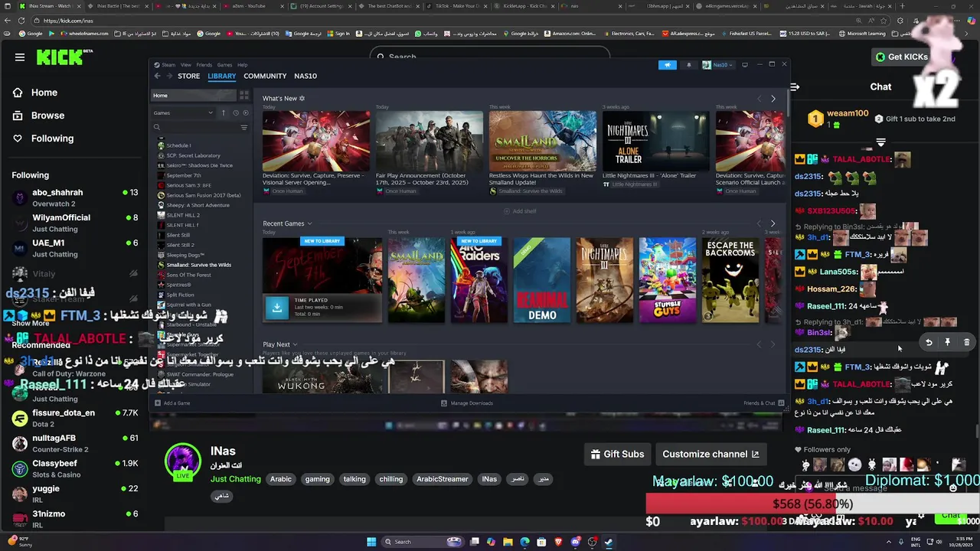
Task: Open Escape the Backrooms cover
Action: tap(730, 280)
